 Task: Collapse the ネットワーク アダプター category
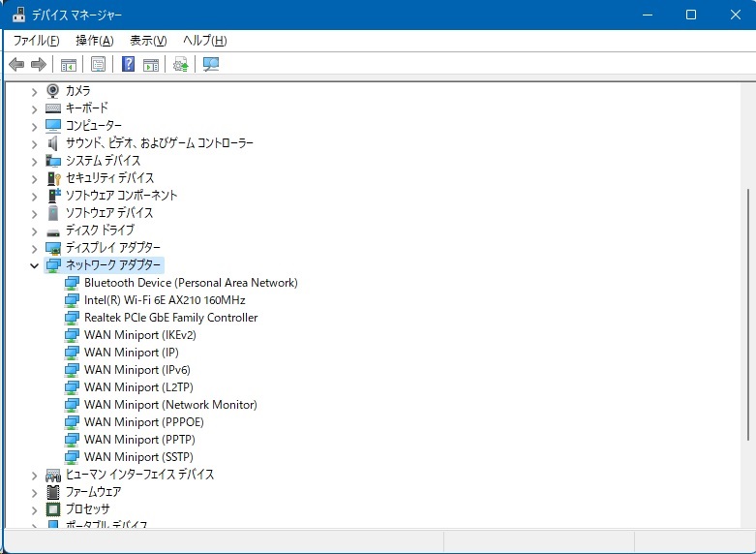34,265
